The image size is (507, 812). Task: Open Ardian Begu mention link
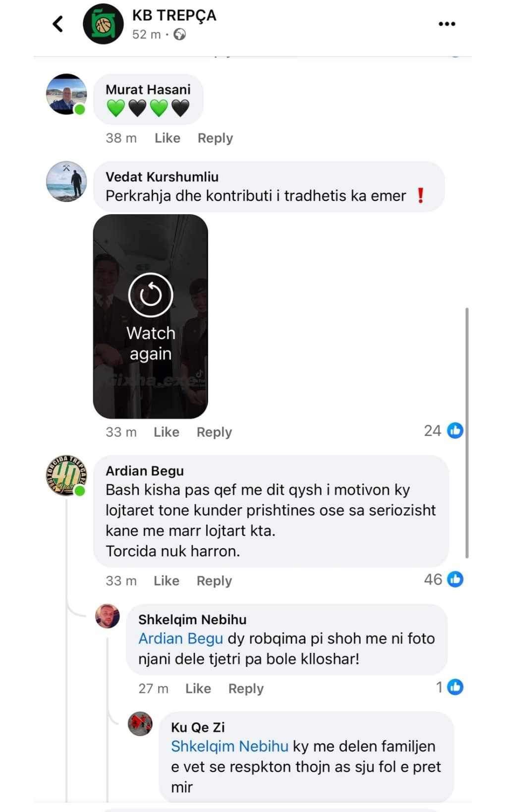[180, 638]
